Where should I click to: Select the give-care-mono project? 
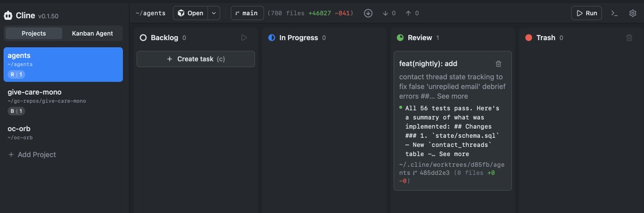click(x=63, y=102)
